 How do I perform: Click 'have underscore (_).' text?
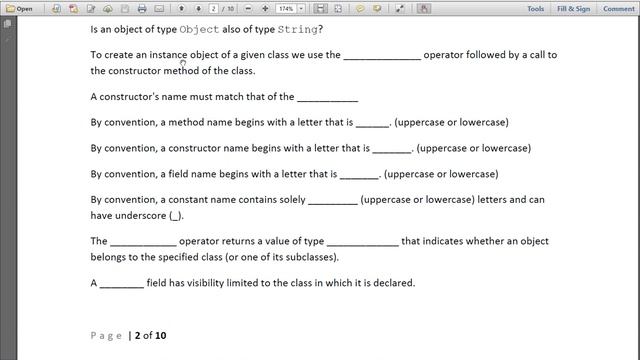(137, 216)
